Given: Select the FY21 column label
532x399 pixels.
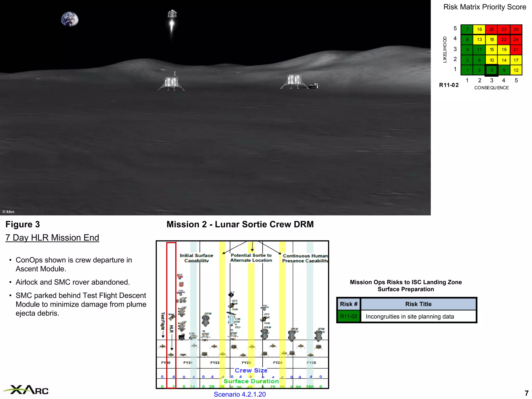Looking at the screenshot, I should [188, 363].
